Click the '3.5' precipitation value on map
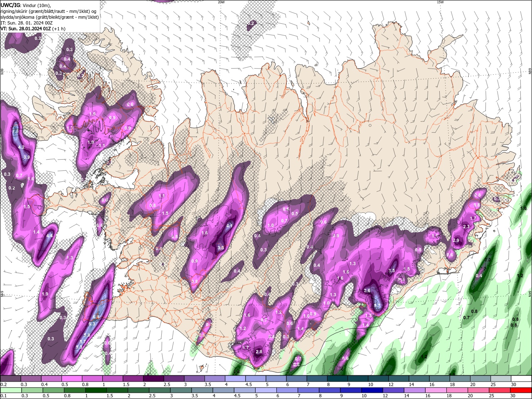This screenshot has height=399, width=532. (392, 271)
